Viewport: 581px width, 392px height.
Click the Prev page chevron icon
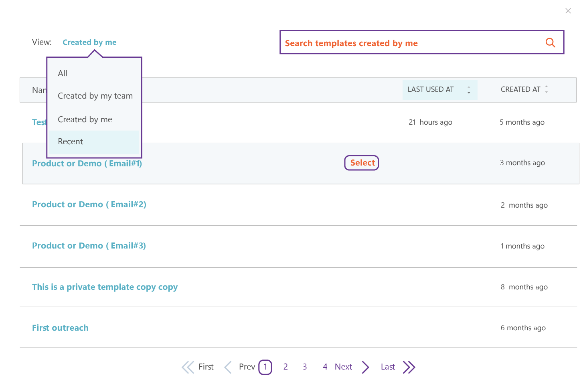228,367
